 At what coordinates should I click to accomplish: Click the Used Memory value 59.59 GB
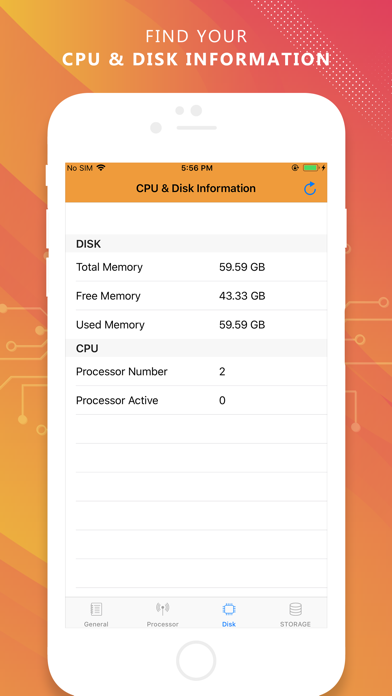(x=242, y=325)
